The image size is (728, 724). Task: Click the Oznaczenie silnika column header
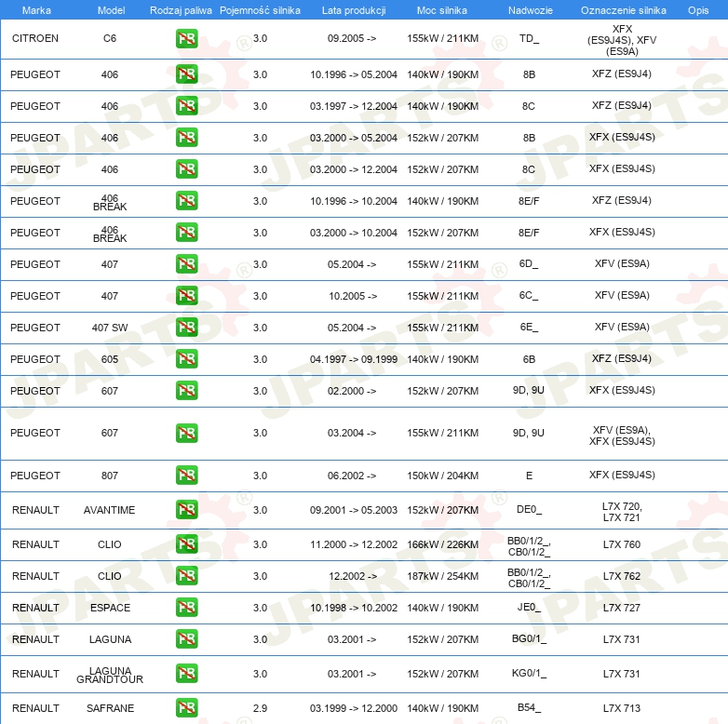point(623,10)
